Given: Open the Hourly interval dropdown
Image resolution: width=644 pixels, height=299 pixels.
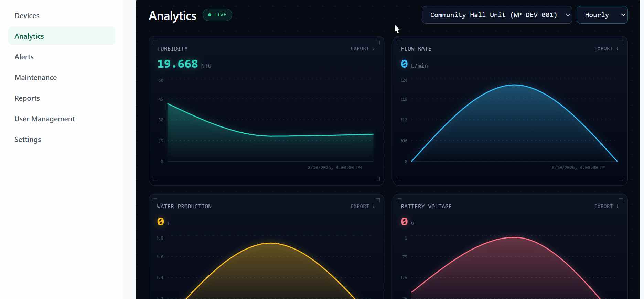Looking at the screenshot, I should pyautogui.click(x=602, y=15).
